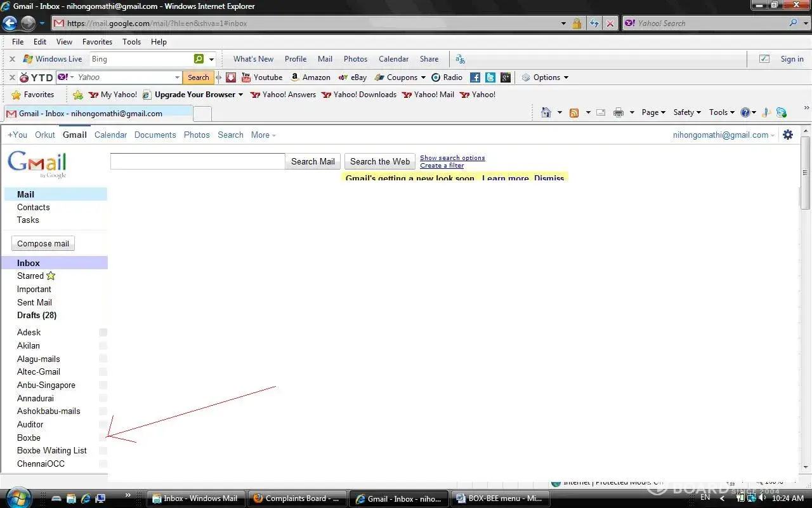Click the Gmail search text field
This screenshot has height=508, width=812.
(x=197, y=161)
